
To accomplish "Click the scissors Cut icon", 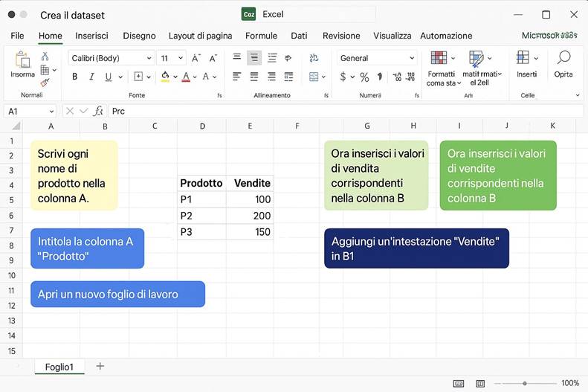I will coord(45,57).
